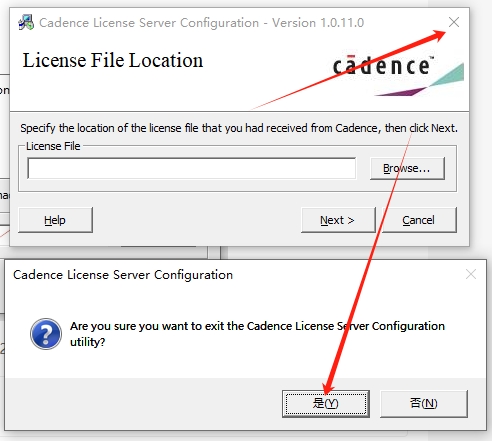Click Cancel in the License File Location window
Screen dimensions: 492x441
pos(419,220)
